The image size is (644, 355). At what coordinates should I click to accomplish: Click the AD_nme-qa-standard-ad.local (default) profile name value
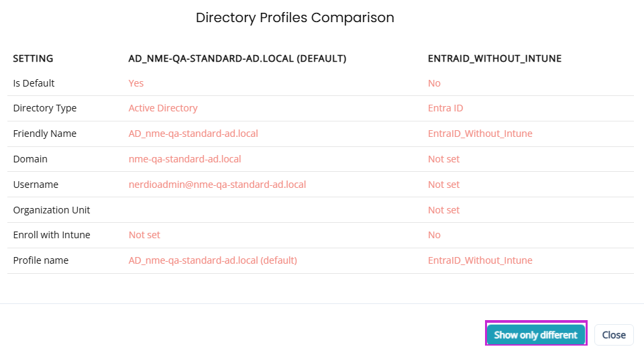point(213,260)
